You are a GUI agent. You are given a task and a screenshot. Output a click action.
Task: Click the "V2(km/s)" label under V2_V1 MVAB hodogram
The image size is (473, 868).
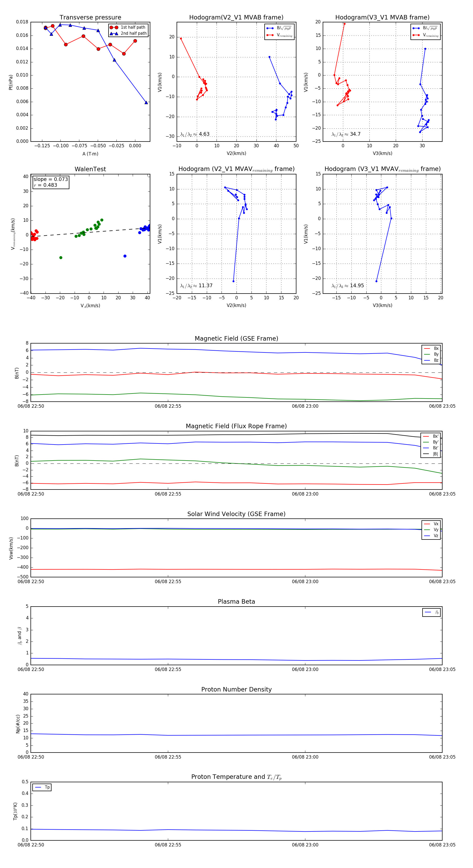point(236,154)
